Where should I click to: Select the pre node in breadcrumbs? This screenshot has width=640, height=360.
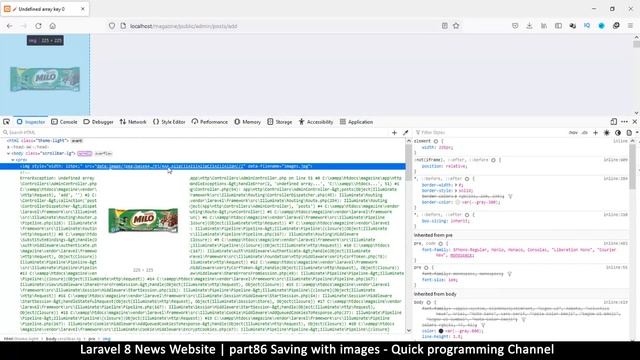coord(92,339)
